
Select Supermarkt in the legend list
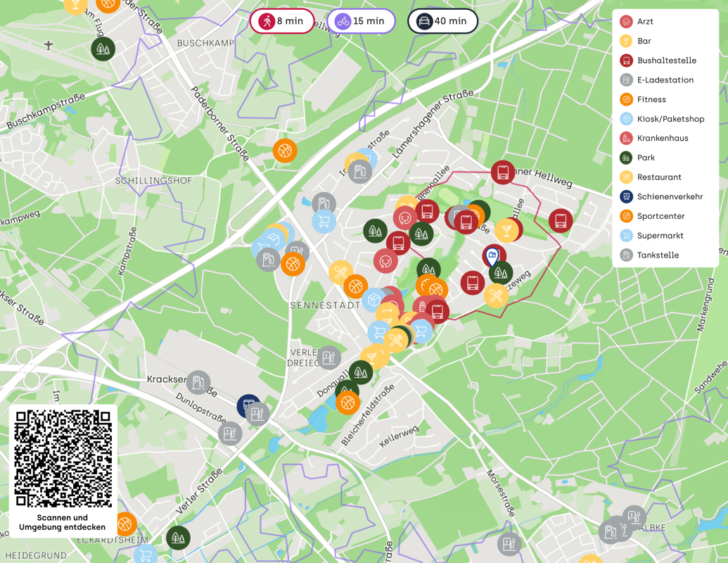(x=660, y=236)
